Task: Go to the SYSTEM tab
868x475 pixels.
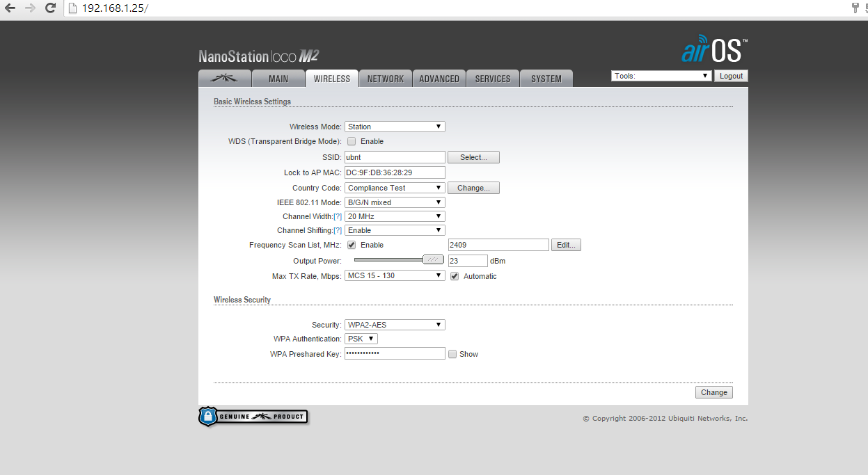Action: point(546,79)
